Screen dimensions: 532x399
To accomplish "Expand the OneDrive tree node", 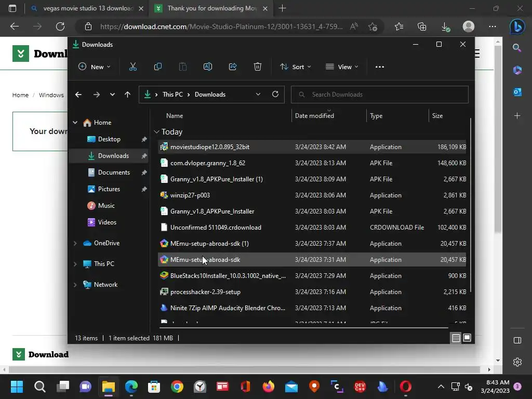I will coord(75,243).
